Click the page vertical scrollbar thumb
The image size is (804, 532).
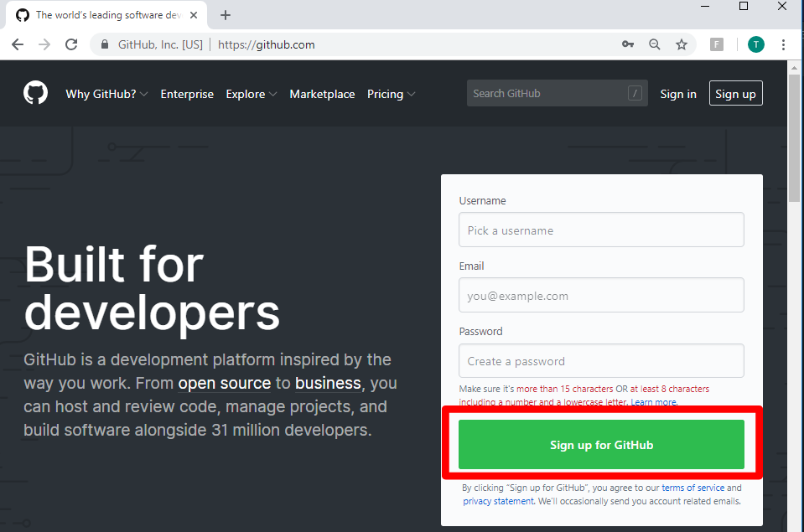(x=794, y=138)
